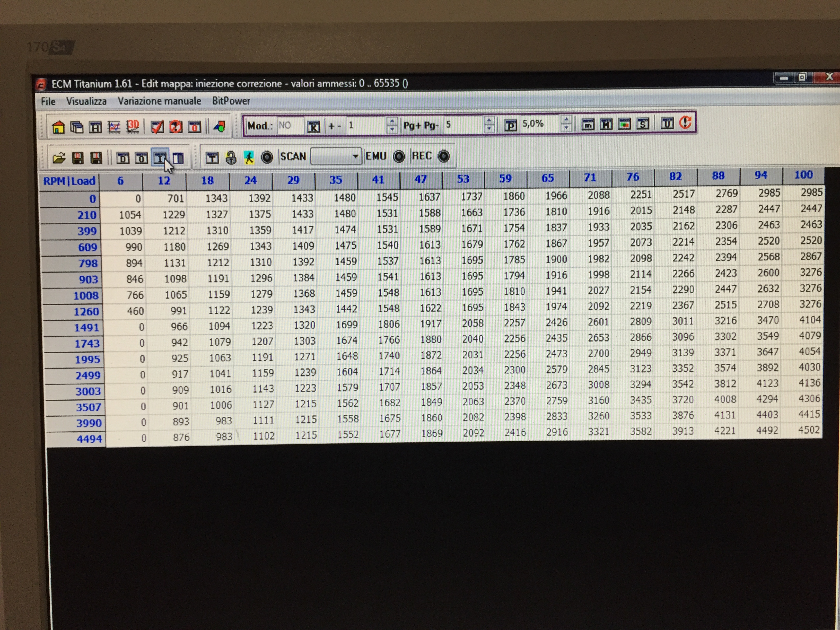Click the +- step value field showing 1
Viewport: 840px width, 630px height.
click(x=366, y=126)
